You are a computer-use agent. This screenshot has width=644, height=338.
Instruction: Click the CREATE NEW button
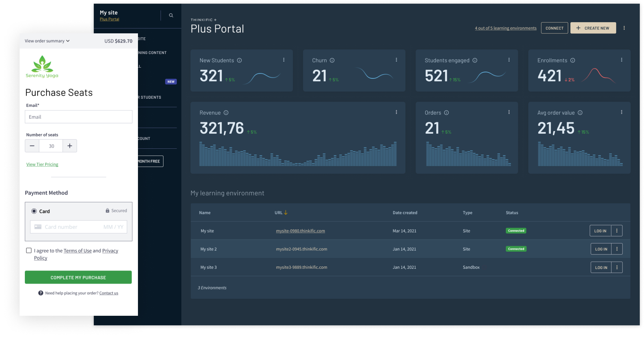click(x=593, y=28)
